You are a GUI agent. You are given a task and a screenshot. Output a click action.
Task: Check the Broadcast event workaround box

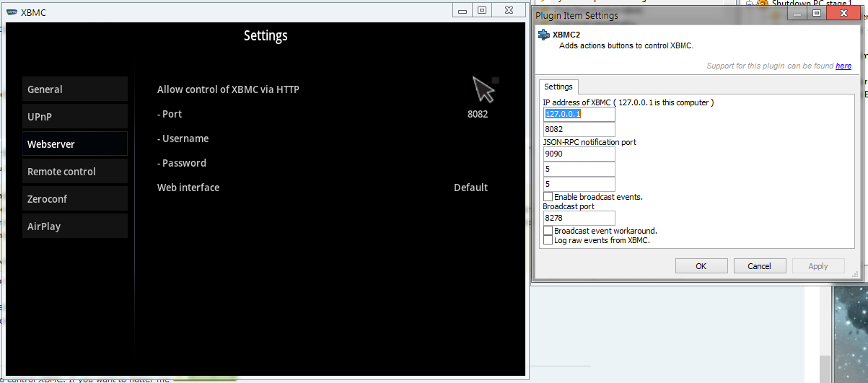(548, 231)
